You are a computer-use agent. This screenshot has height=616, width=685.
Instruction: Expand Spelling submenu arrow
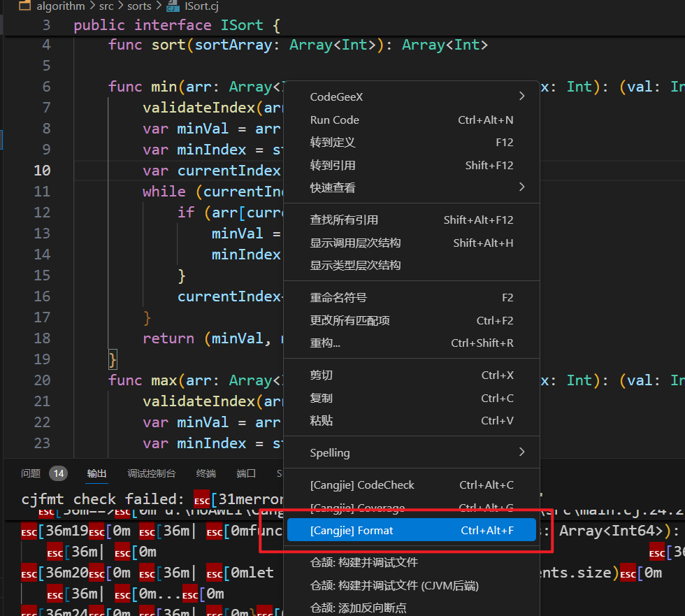coord(521,452)
